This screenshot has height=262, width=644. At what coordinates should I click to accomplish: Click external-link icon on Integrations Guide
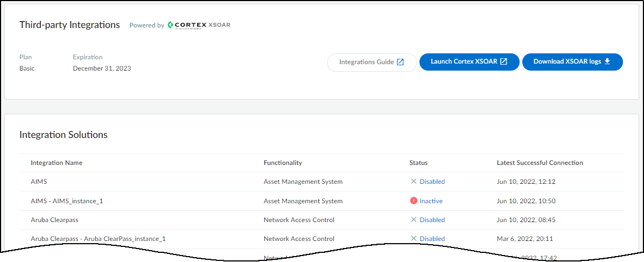point(401,62)
